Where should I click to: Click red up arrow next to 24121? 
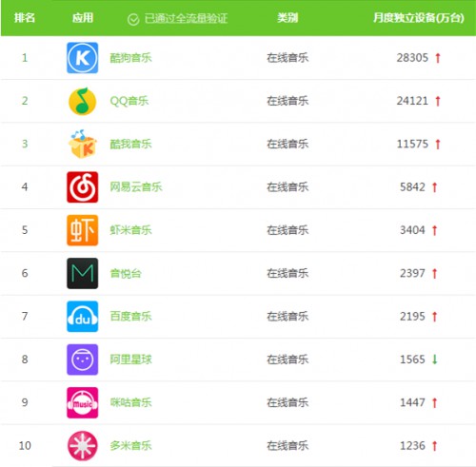coord(438,101)
